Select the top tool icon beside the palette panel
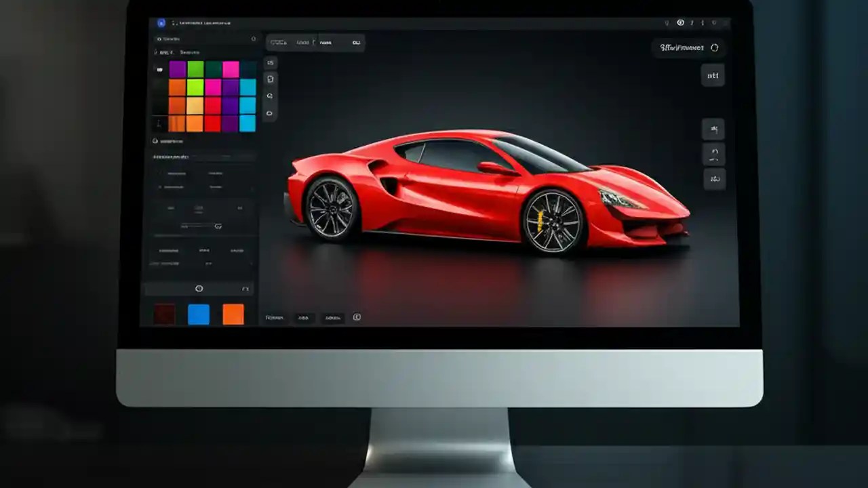 [271, 63]
